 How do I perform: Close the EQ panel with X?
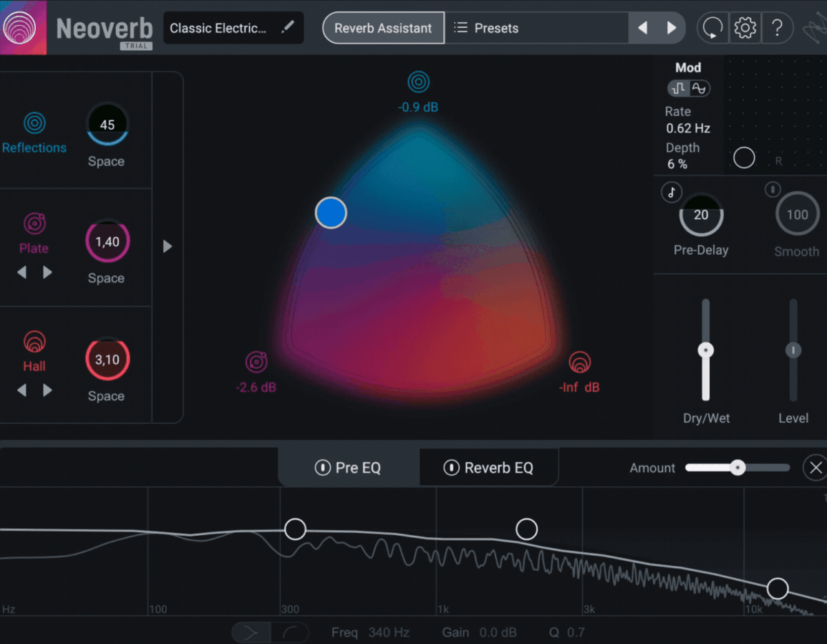click(x=816, y=468)
